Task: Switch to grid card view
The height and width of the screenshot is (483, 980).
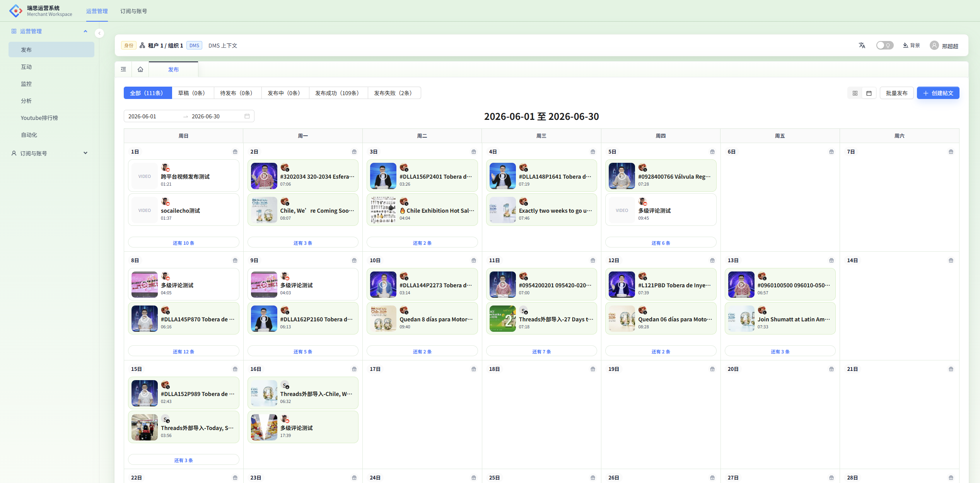Action: [x=855, y=93]
